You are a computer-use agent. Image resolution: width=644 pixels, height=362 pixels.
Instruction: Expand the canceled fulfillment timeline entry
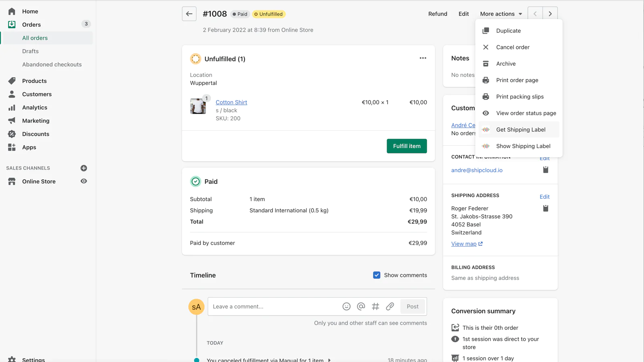tap(329, 360)
